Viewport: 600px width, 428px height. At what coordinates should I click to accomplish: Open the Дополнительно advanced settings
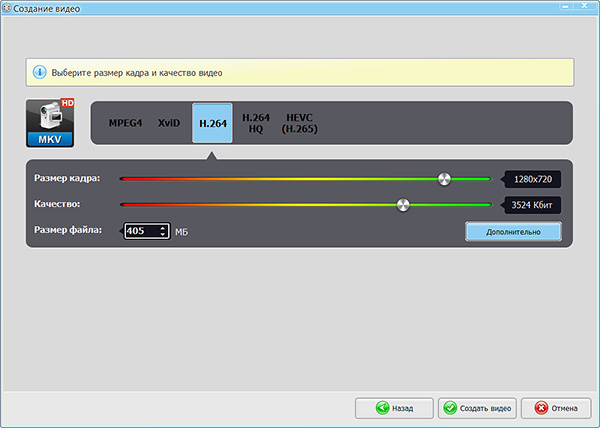click(513, 232)
